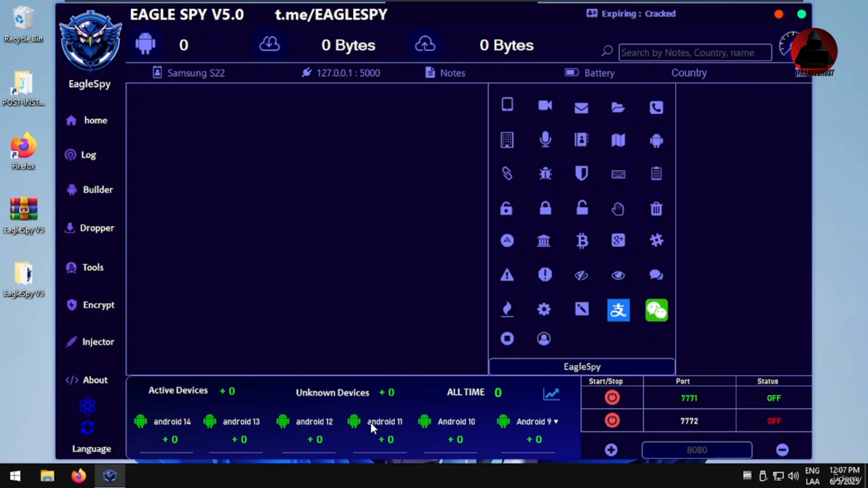
Task: Click the 8080 port input field
Action: (x=697, y=450)
